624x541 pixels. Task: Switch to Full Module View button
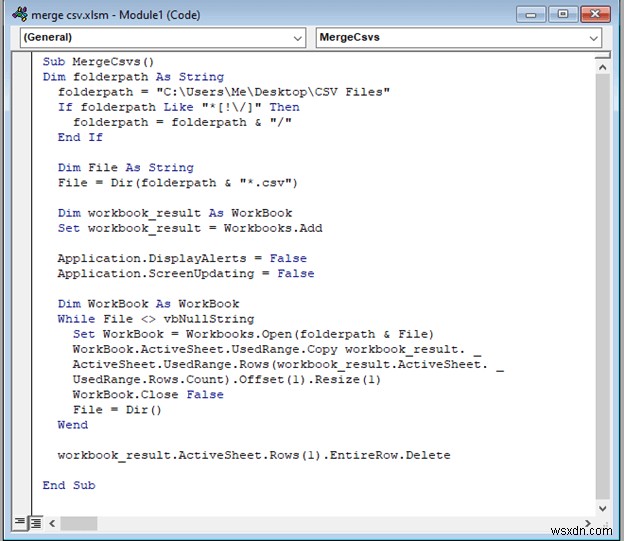(36, 523)
